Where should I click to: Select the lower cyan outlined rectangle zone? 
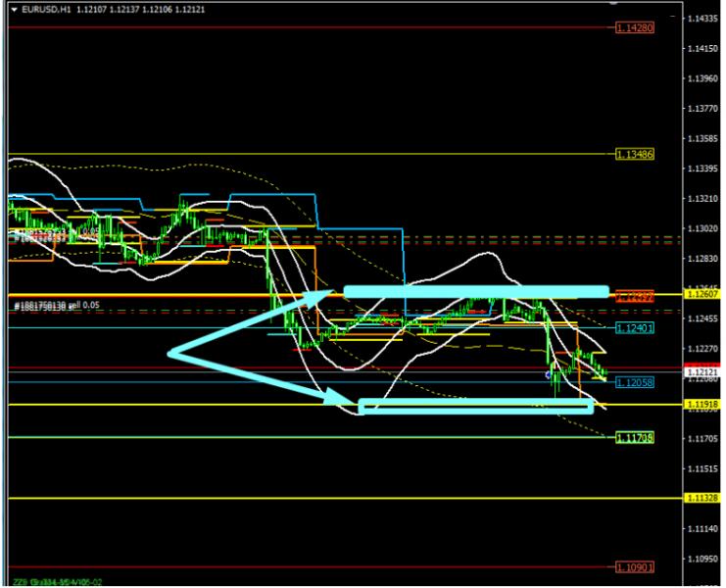click(x=476, y=406)
